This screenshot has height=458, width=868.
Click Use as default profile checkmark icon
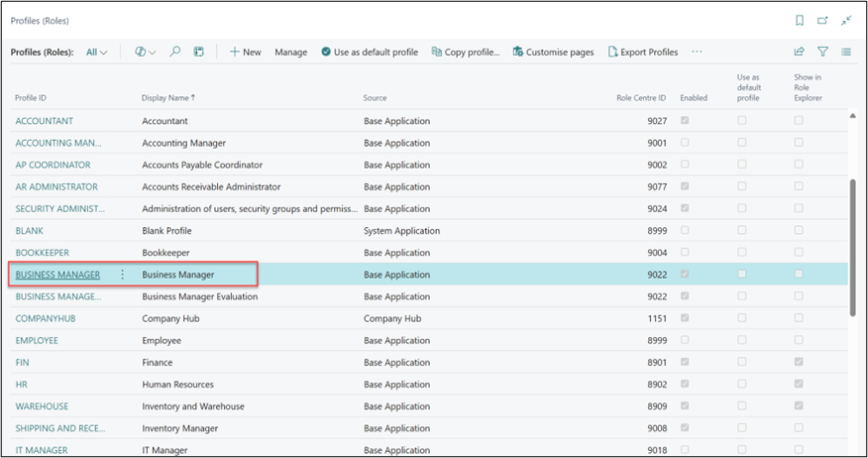[326, 52]
